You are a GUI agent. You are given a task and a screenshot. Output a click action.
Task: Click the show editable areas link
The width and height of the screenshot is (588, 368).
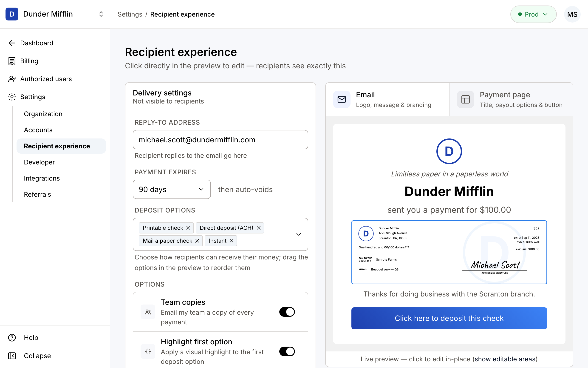tap(505, 359)
